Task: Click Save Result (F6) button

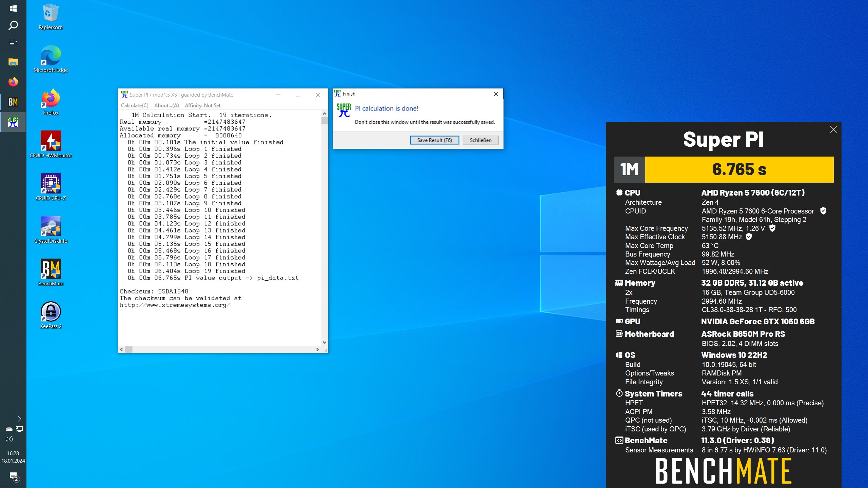Action: coord(434,140)
